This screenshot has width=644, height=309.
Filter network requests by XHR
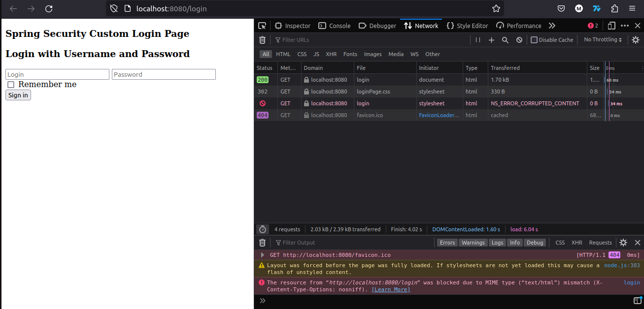coord(331,54)
